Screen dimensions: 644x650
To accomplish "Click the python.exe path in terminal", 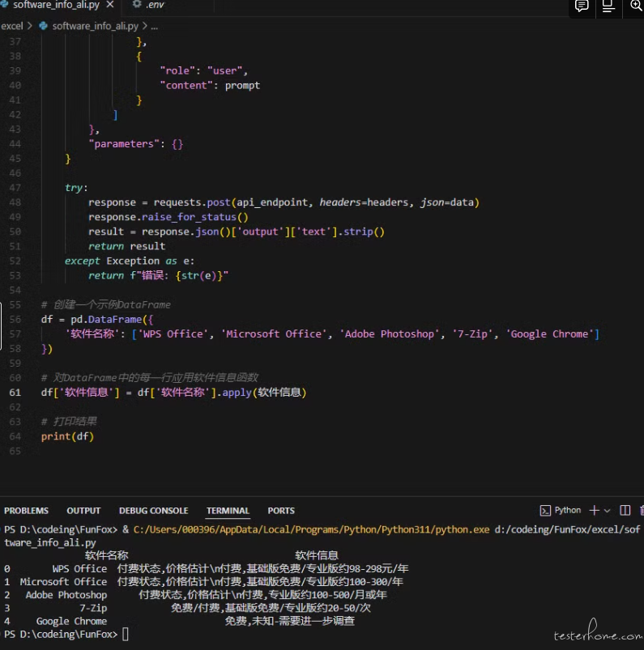I will tap(311, 529).
